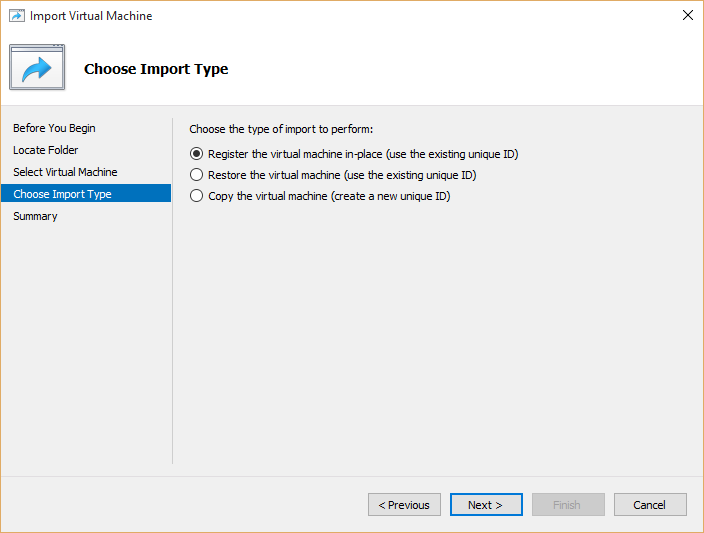Click the Import Virtual Machine title text
The height and width of the screenshot is (533, 704).
click(x=91, y=16)
